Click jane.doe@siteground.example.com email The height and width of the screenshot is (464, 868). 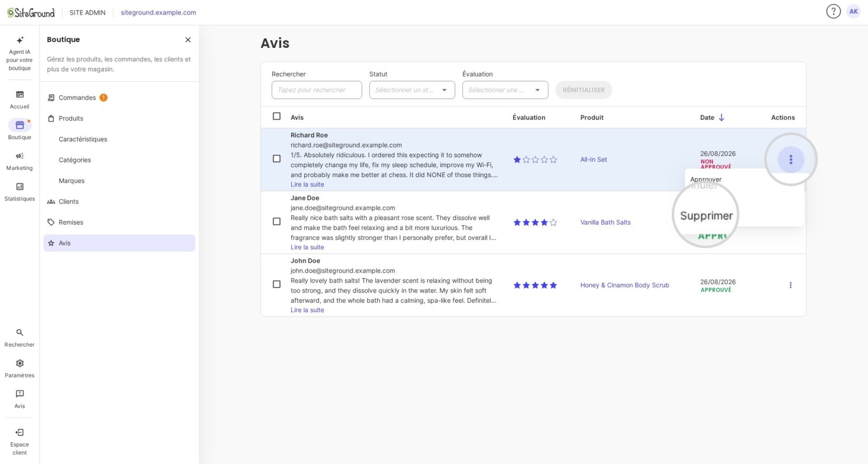point(343,208)
